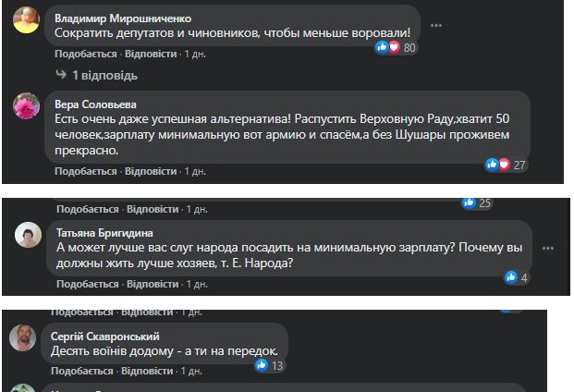Reply to Вера Соловьева's comment via Відповісти

point(151,171)
